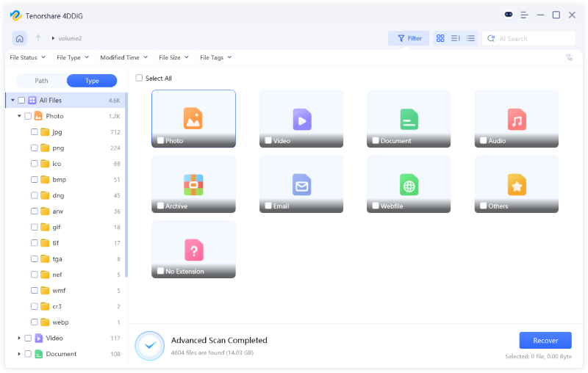588x373 pixels.
Task: Navigate up one folder level
Action: click(x=38, y=38)
